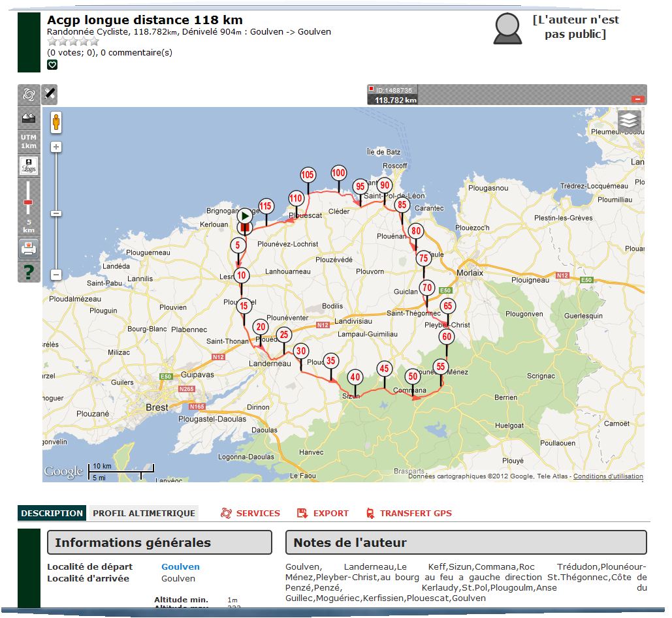Open the SERVICES tab

[250, 513]
